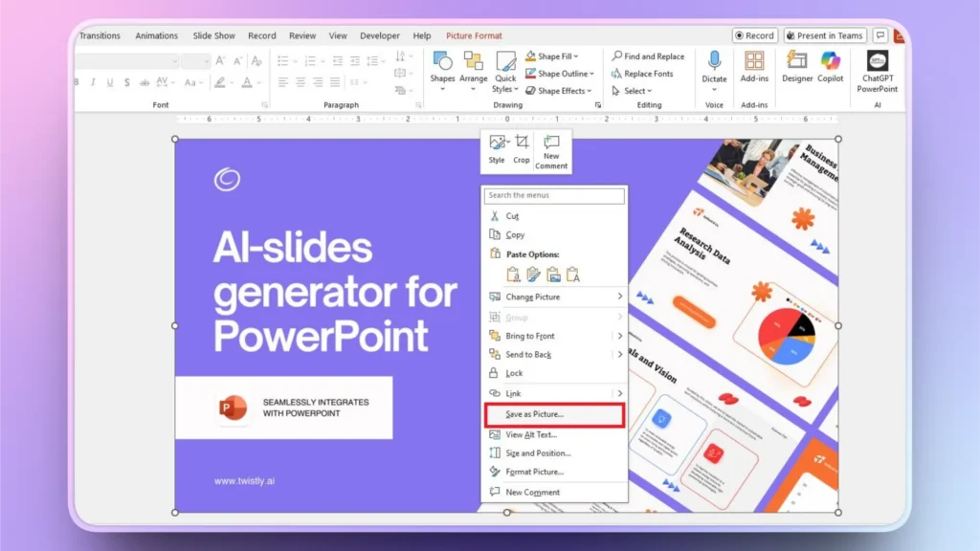Viewport: 980px width, 551px height.
Task: Pick a font color from the color swatch
Action: pyautogui.click(x=248, y=82)
